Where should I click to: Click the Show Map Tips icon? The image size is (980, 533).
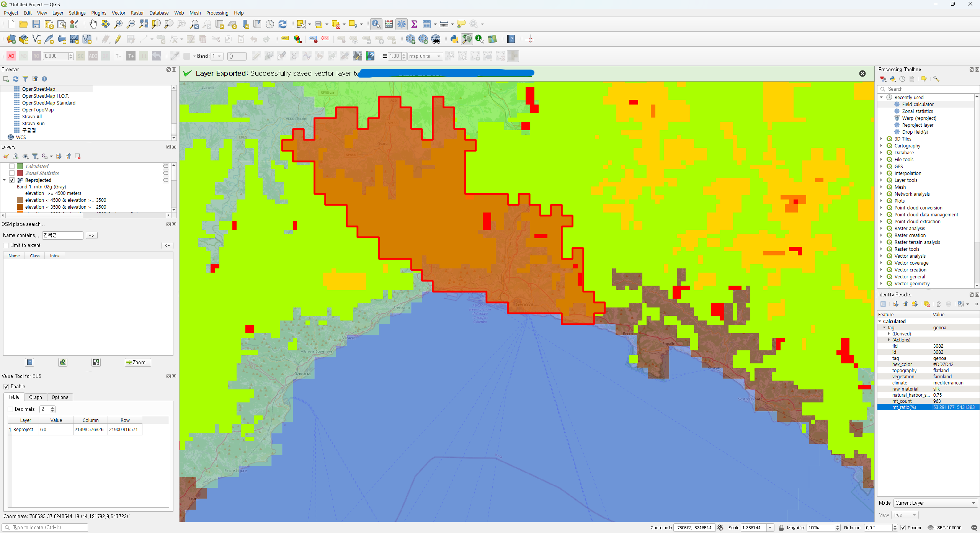click(x=461, y=24)
